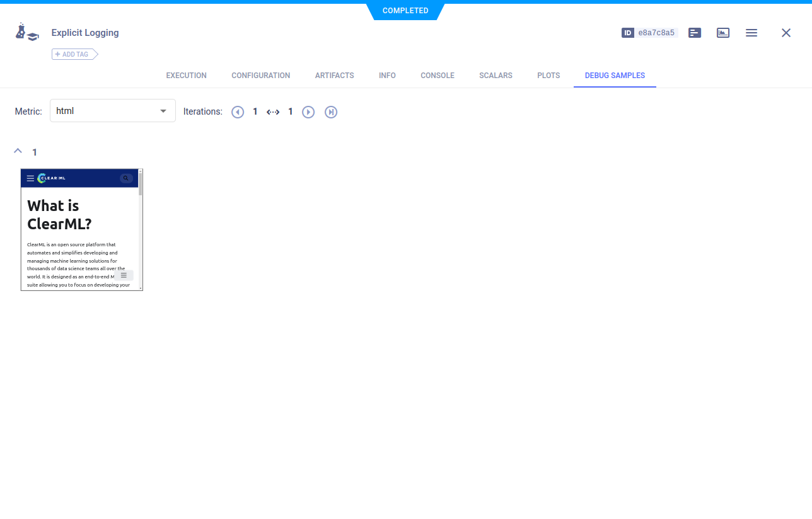812x519 pixels.
Task: Click the COMPLETED status ribbon
Action: click(x=405, y=10)
